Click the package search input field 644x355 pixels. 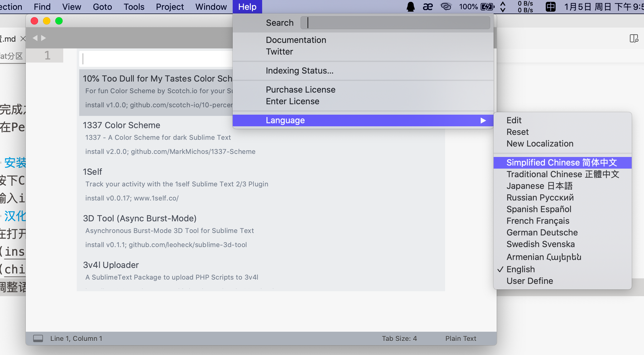[x=156, y=59]
